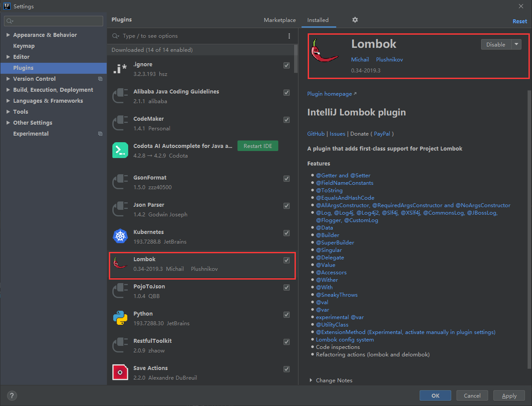Screen dimensions: 532x406
Task: Open the plugins gear settings menu
Action: tap(355, 20)
